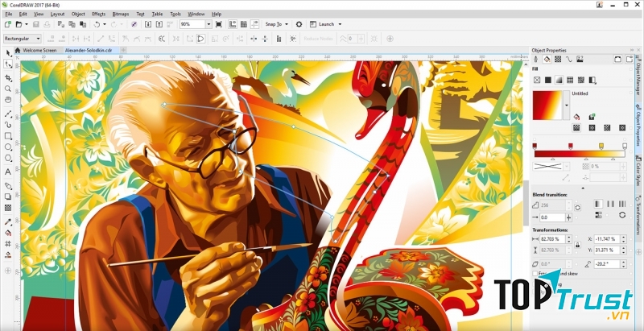
Task: Increase fill width percentage stepper
Action: click(568, 237)
